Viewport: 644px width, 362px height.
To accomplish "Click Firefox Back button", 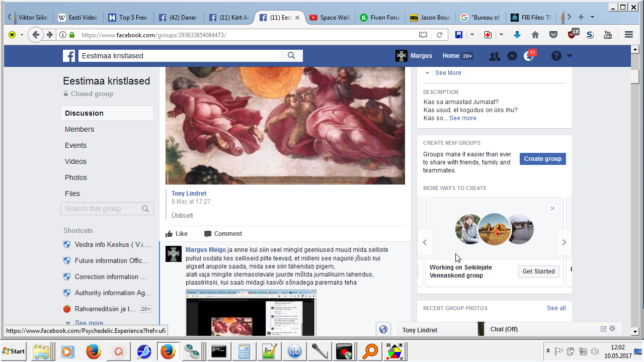I will (x=35, y=35).
